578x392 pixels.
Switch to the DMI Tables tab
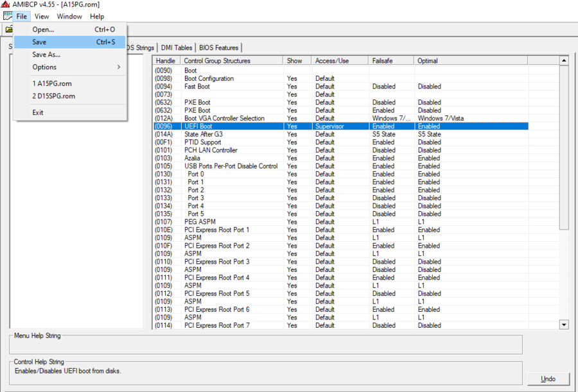tap(177, 47)
